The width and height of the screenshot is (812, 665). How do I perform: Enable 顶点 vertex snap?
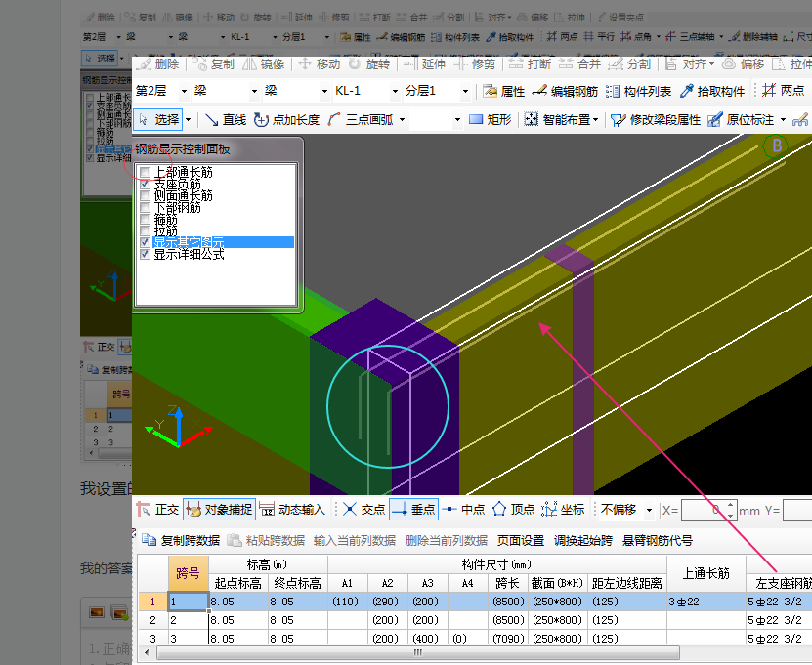point(513,510)
